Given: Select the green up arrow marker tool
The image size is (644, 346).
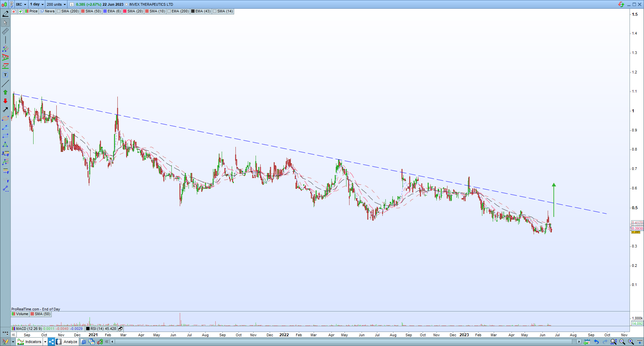Looking at the screenshot, I should (5, 92).
